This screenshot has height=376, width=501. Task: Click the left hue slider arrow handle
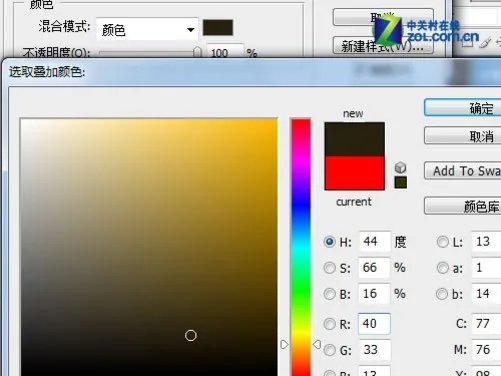[x=284, y=344]
